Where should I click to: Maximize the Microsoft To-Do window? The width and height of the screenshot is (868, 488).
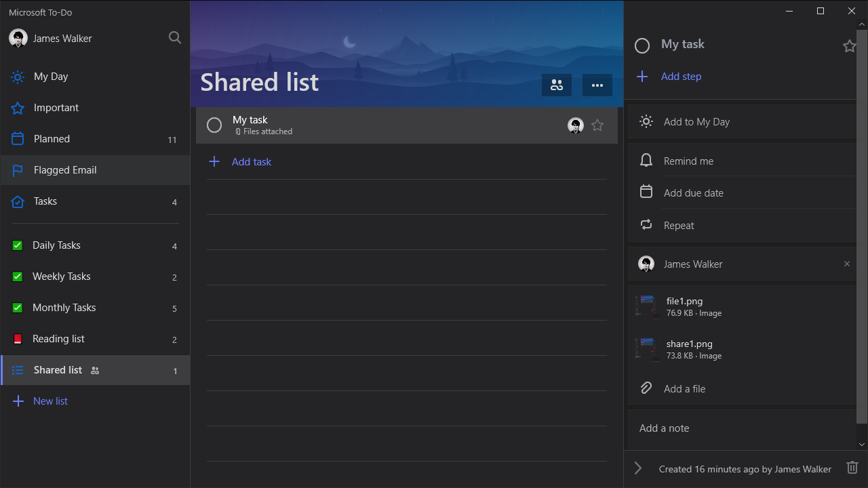point(821,11)
